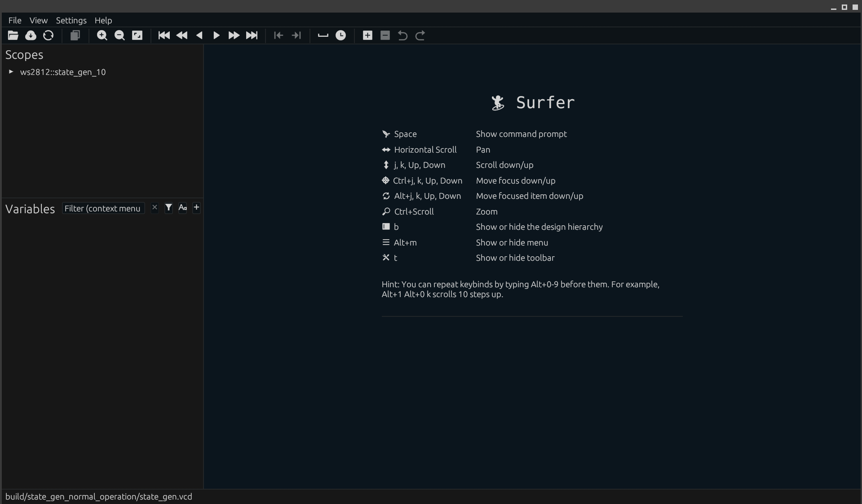Click the open file folder icon
This screenshot has height=504, width=862.
click(x=13, y=35)
